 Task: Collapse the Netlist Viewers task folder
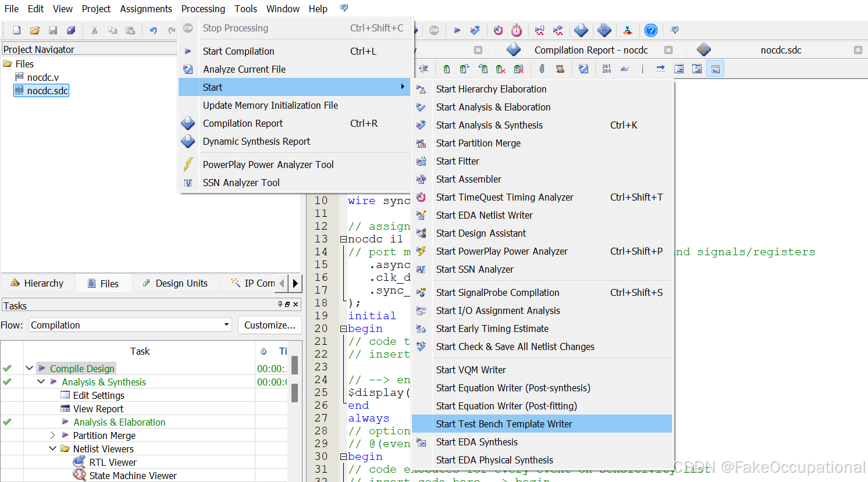point(53,448)
